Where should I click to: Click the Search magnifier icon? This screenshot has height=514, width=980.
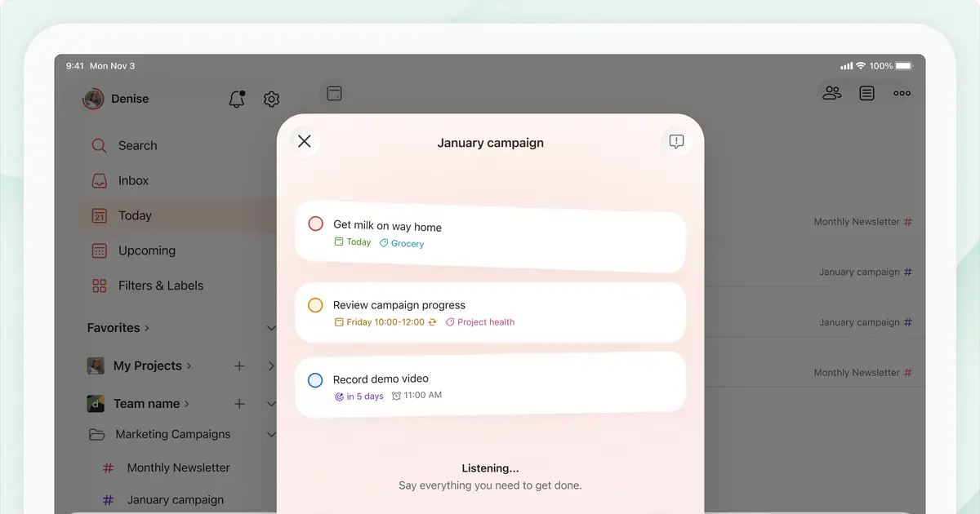point(99,145)
